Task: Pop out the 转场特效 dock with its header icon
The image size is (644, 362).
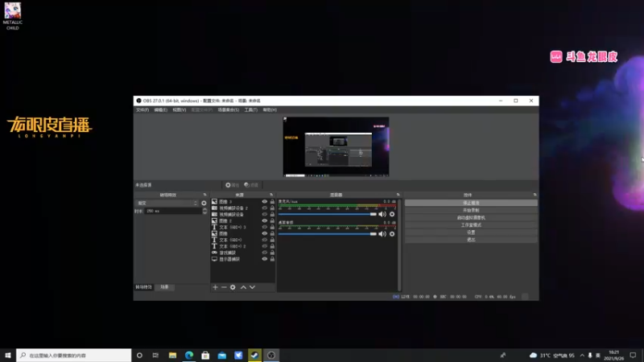Action: [x=205, y=195]
